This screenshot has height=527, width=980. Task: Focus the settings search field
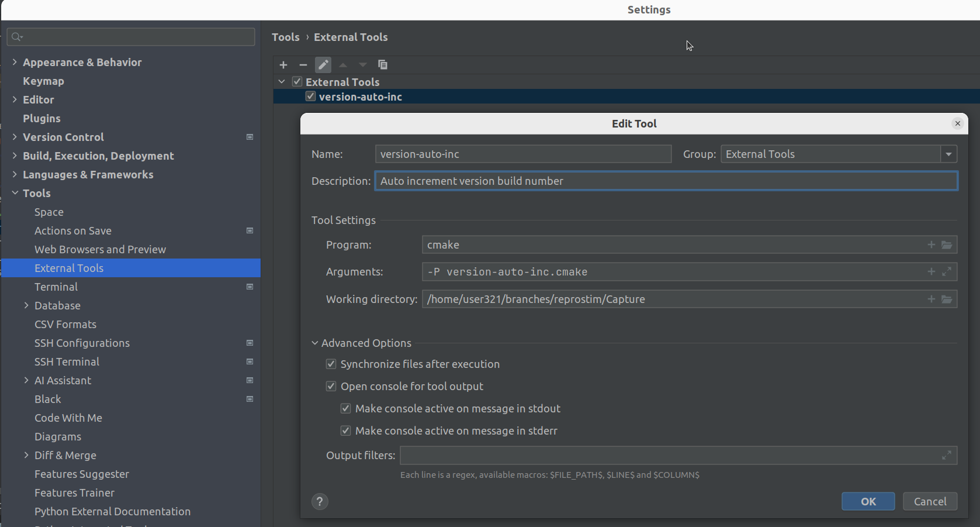131,37
